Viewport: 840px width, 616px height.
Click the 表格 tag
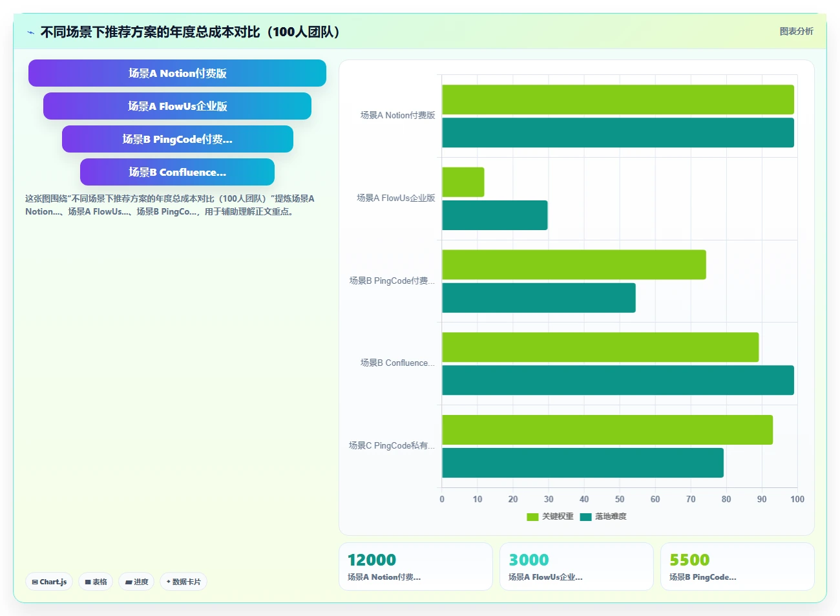[96, 582]
